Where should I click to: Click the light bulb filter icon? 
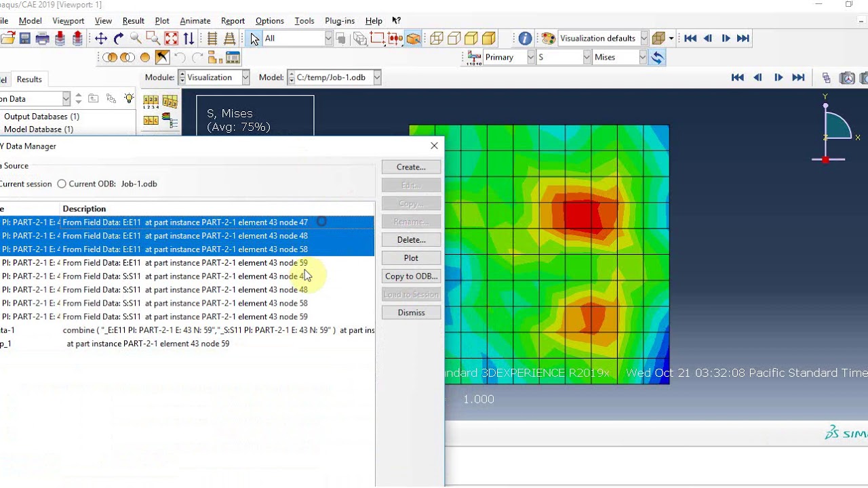point(129,99)
